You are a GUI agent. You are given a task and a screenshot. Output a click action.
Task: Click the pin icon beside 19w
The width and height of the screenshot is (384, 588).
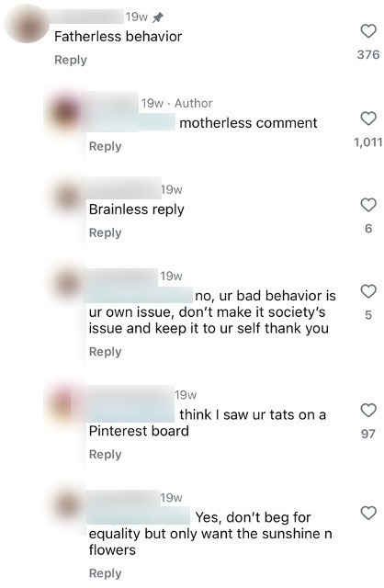(x=158, y=17)
